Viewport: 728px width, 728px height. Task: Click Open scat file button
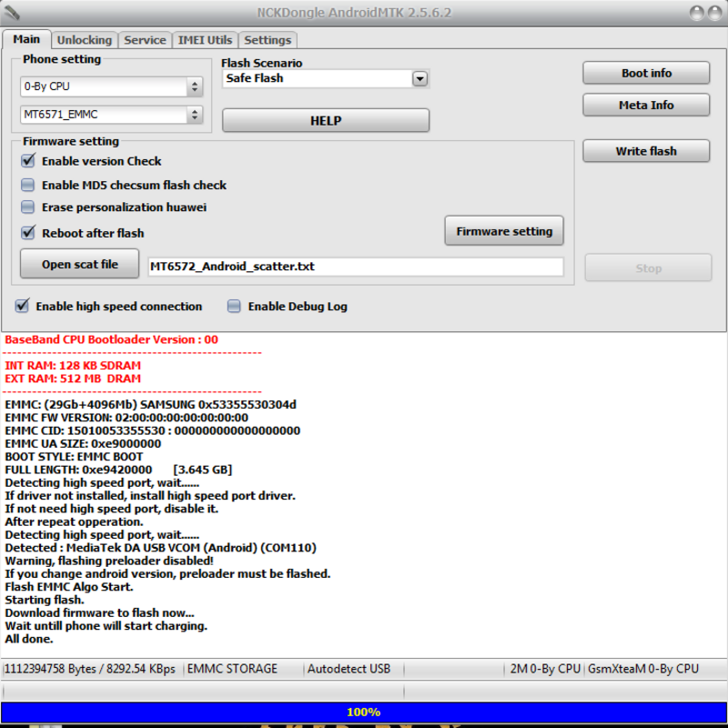point(79,264)
